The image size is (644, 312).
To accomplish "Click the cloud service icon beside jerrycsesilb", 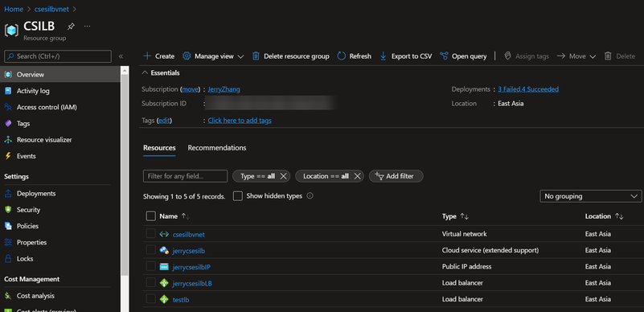I will tap(164, 250).
